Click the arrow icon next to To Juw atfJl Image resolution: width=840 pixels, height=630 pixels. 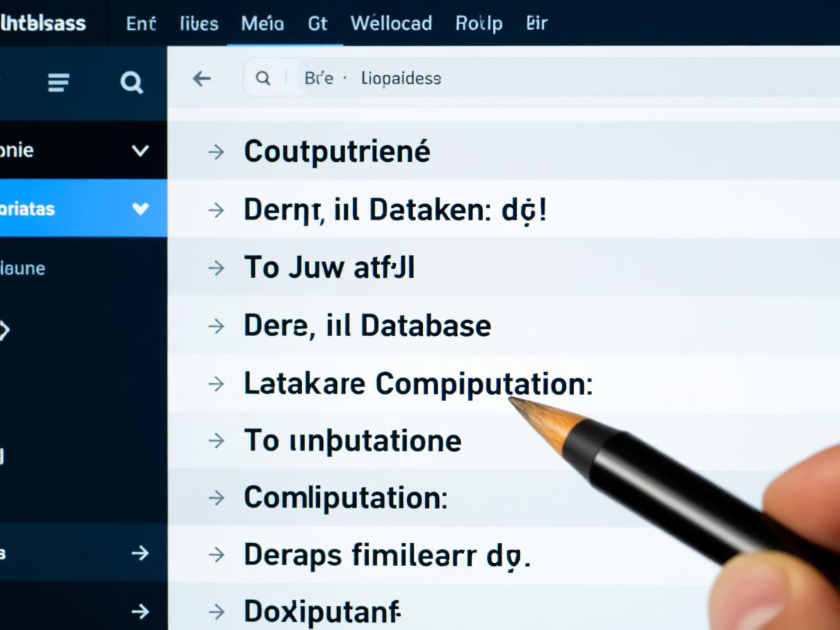[216, 268]
